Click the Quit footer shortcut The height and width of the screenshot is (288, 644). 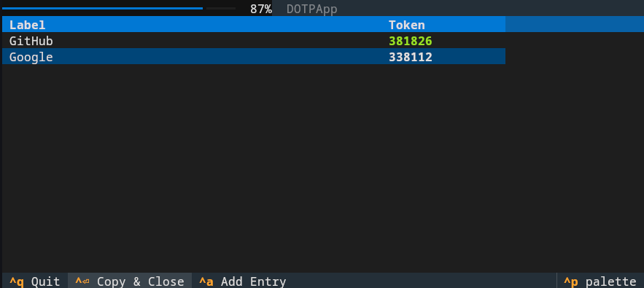pyautogui.click(x=35, y=281)
